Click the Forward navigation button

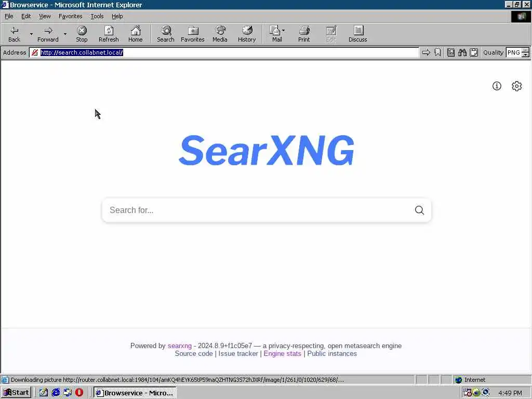[x=48, y=34]
